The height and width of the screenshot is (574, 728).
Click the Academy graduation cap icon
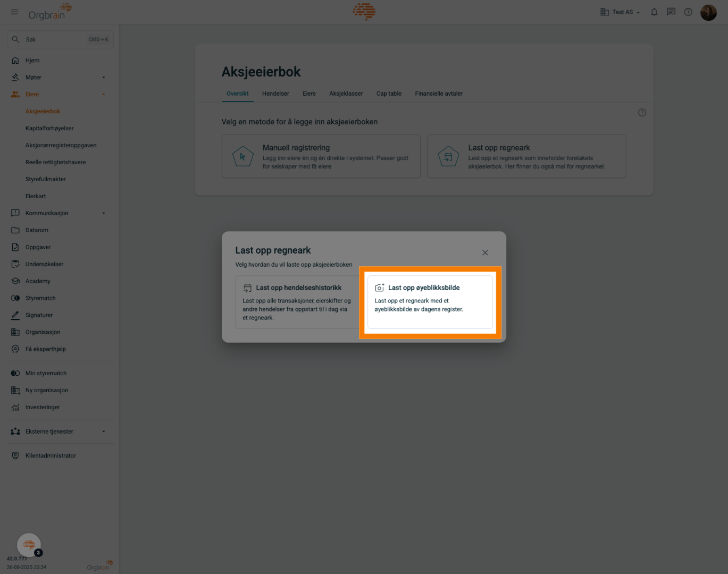(15, 281)
